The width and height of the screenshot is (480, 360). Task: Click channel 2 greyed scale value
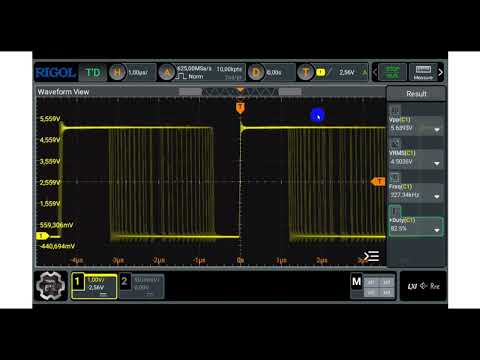click(147, 280)
